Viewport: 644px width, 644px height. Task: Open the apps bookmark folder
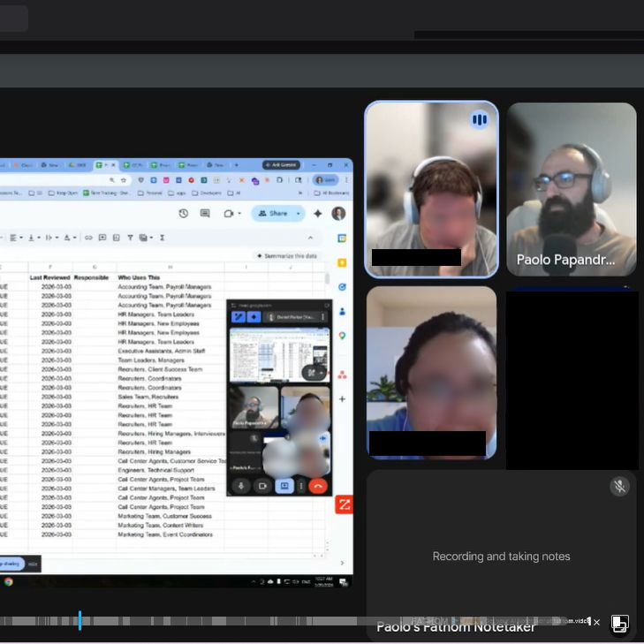coord(177,193)
